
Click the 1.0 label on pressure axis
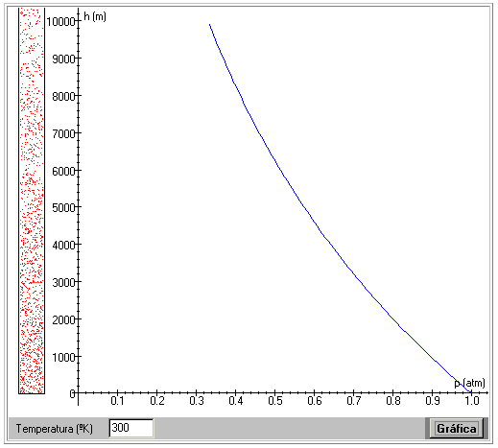point(472,401)
